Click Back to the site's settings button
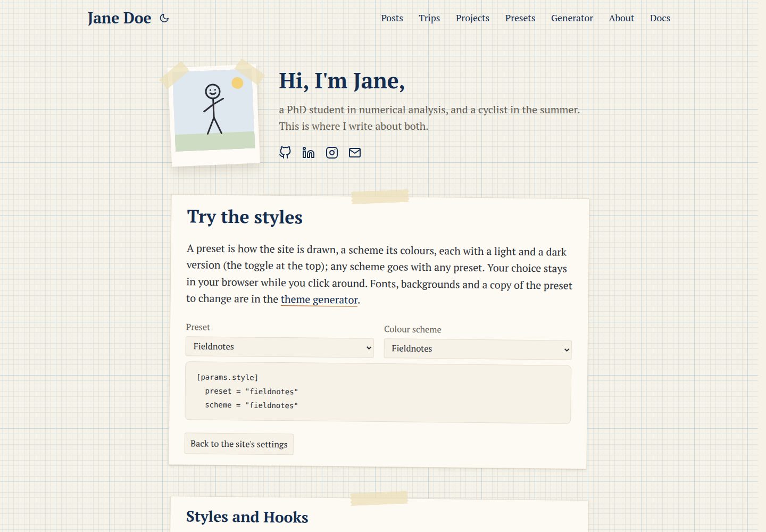The image size is (766, 532). pyautogui.click(x=239, y=444)
